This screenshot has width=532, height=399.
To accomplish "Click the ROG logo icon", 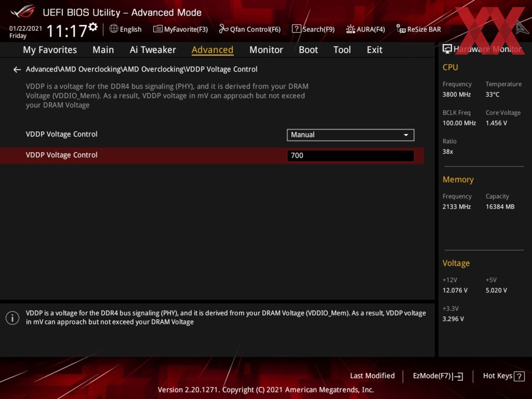I will [22, 12].
